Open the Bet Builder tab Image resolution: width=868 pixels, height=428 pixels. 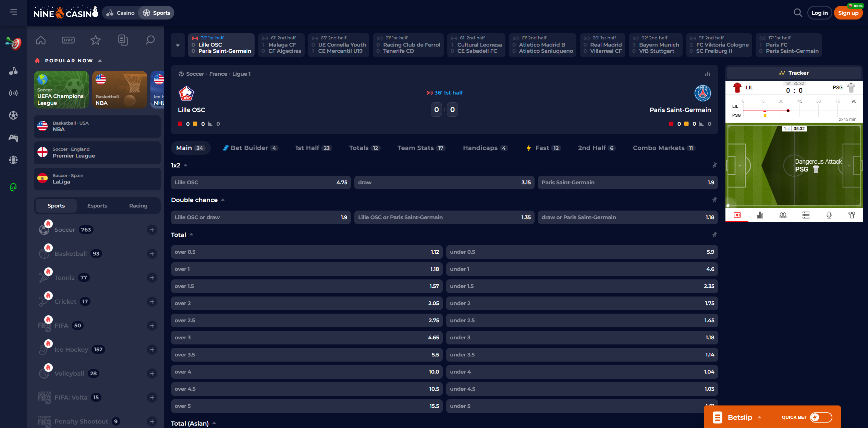point(250,148)
